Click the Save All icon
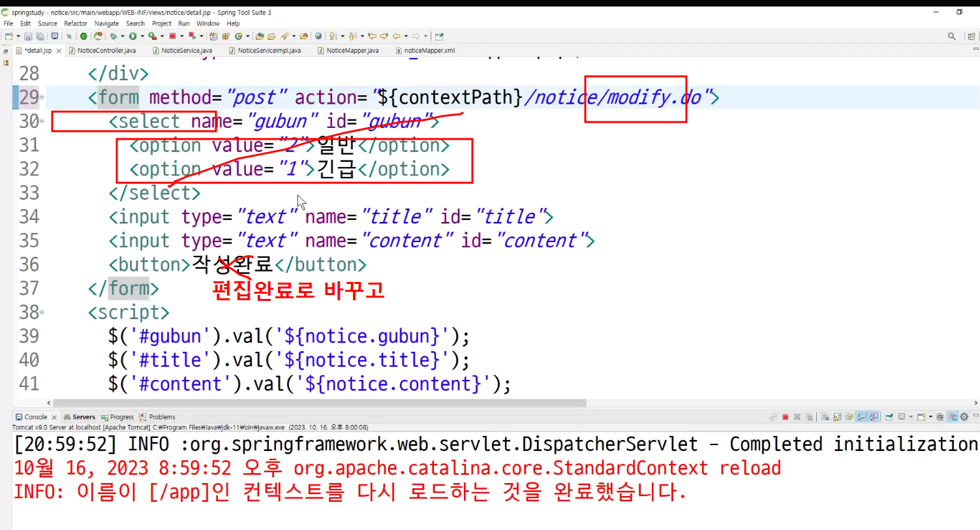 [x=40, y=36]
